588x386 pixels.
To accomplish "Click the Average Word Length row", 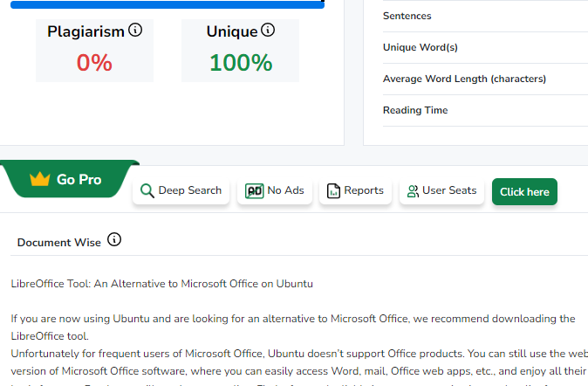I will coord(485,79).
